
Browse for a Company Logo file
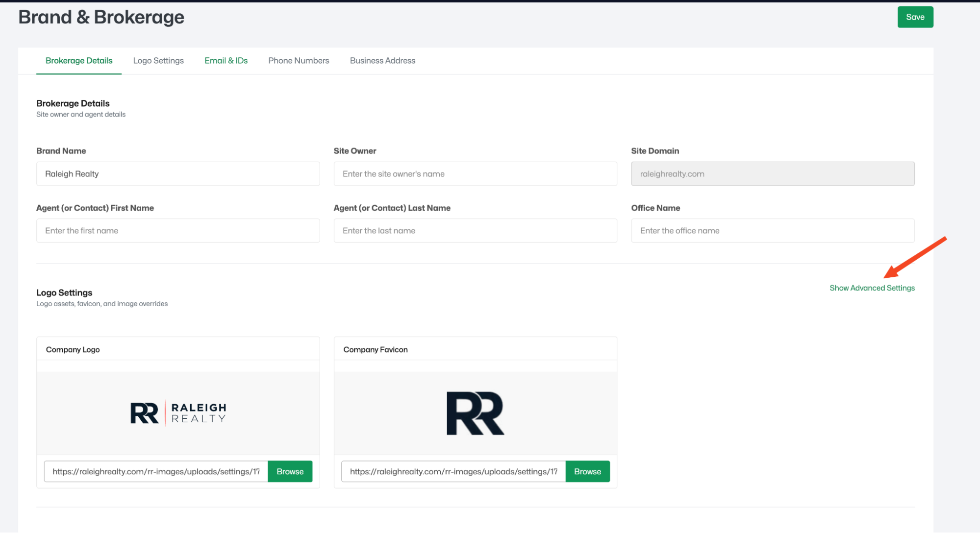click(290, 471)
